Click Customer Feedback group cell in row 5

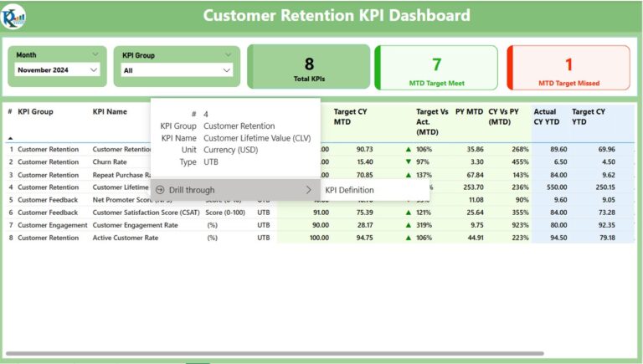tap(48, 200)
